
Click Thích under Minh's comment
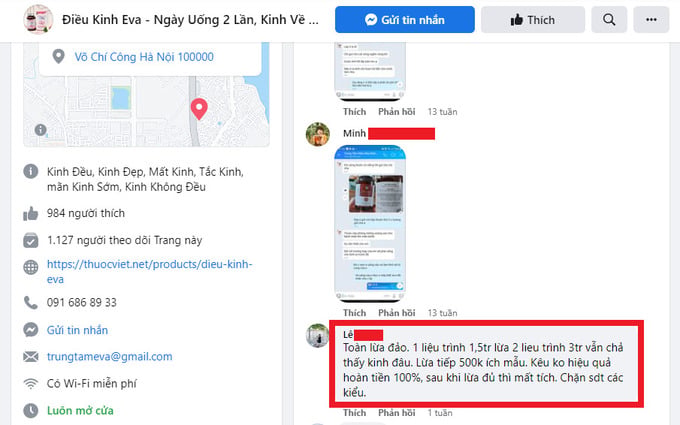pyautogui.click(x=354, y=313)
